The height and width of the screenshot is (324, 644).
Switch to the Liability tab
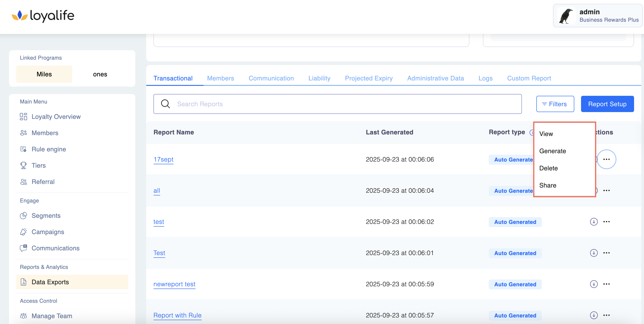tap(319, 78)
